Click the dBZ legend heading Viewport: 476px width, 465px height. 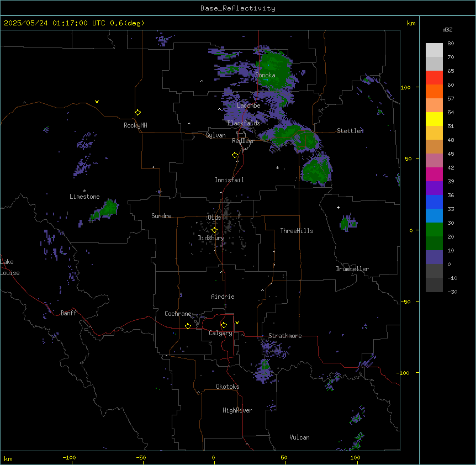(447, 29)
